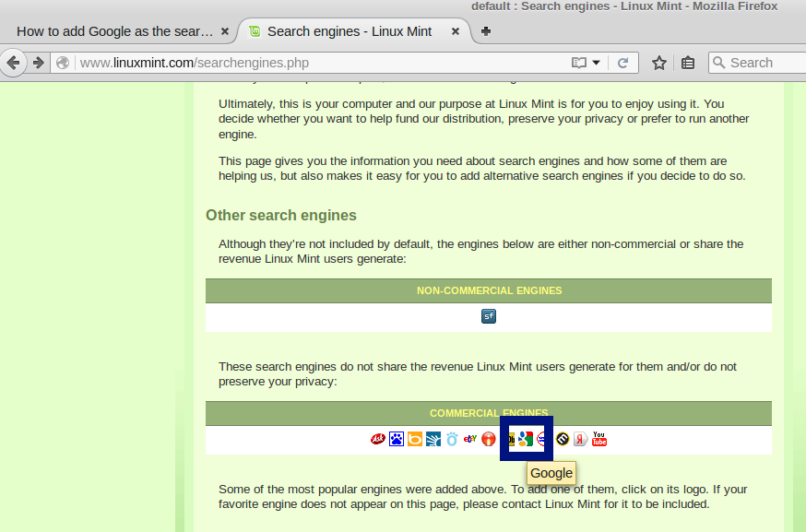Go back with the Back arrow button
This screenshot has width=806, height=532.
[13, 63]
